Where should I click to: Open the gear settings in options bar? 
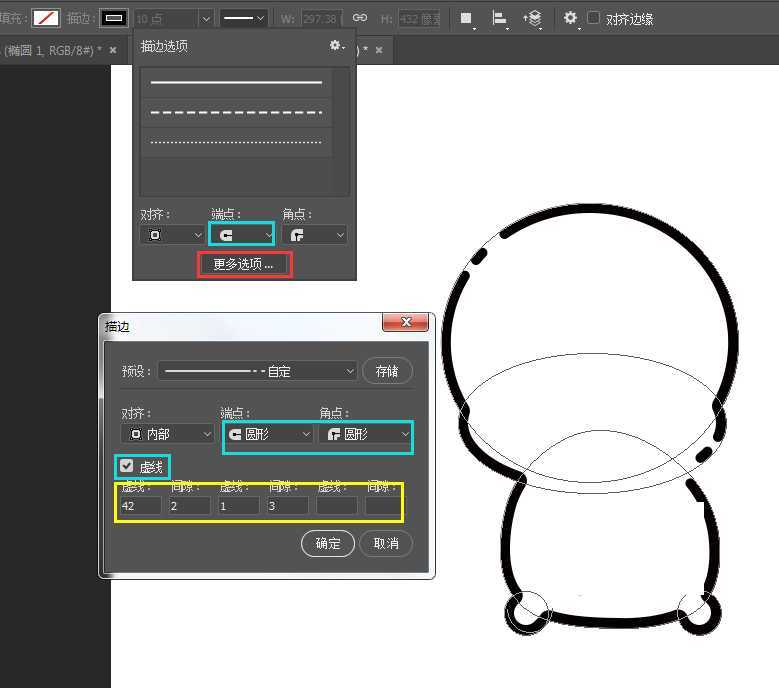point(570,18)
